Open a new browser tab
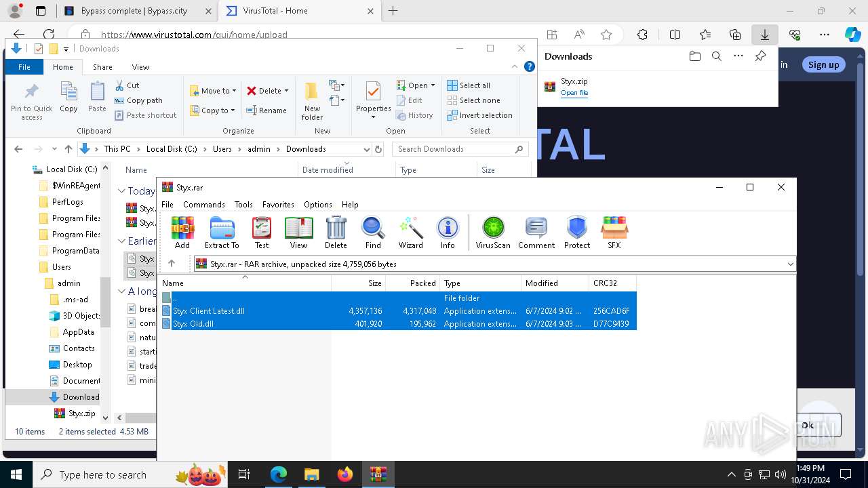The height and width of the screenshot is (488, 868). 393,11
